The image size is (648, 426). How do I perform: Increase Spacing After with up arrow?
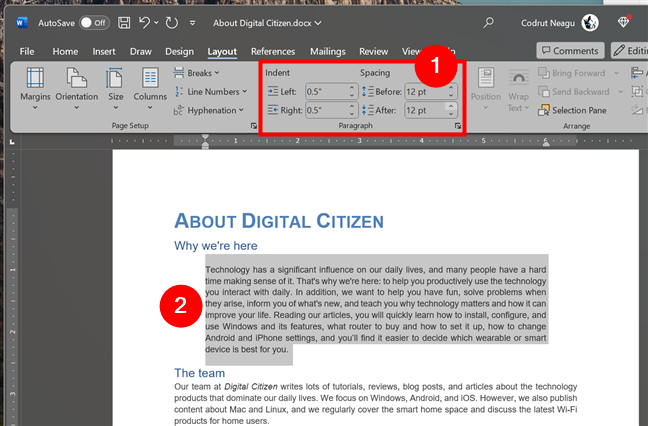[x=451, y=107]
